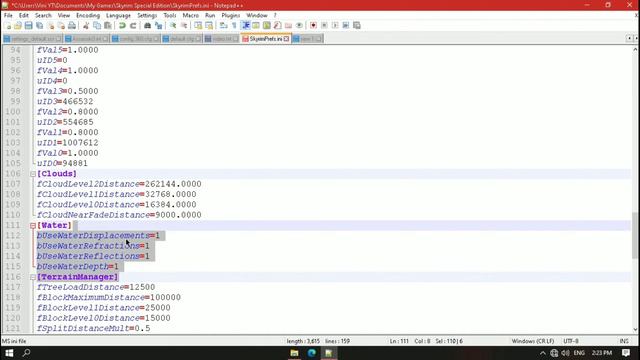
Task: Open the Macro menu
Action: click(191, 16)
